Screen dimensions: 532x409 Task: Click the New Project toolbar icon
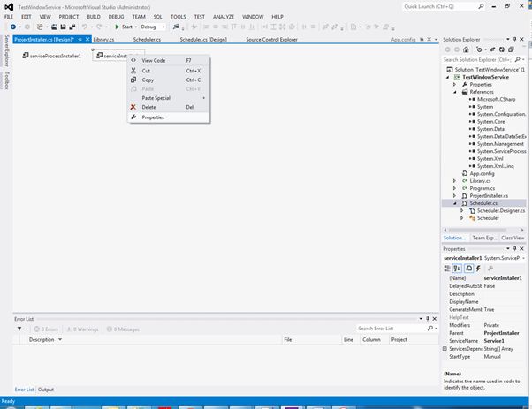tap(40, 27)
